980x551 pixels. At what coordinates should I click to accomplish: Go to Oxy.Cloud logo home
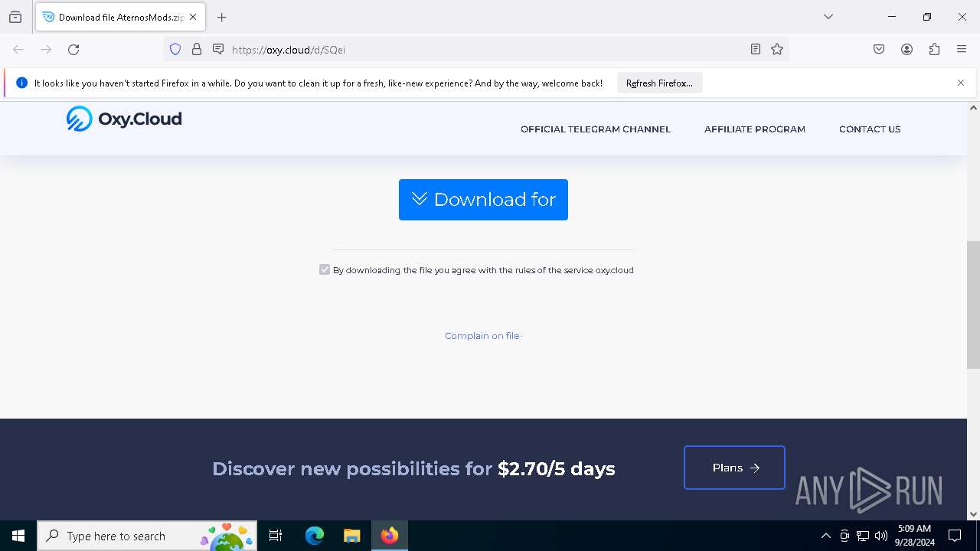(124, 119)
